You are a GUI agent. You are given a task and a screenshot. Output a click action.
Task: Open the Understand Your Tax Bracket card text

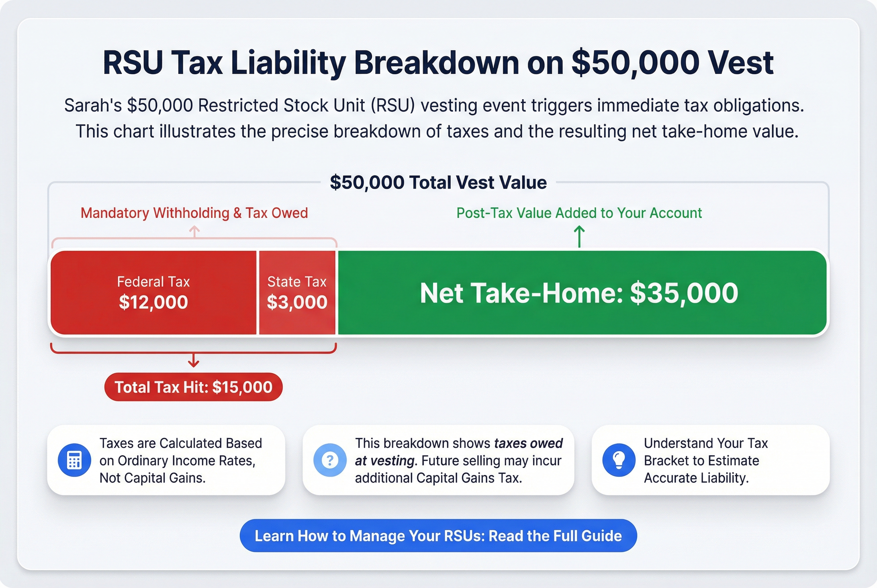706,460
